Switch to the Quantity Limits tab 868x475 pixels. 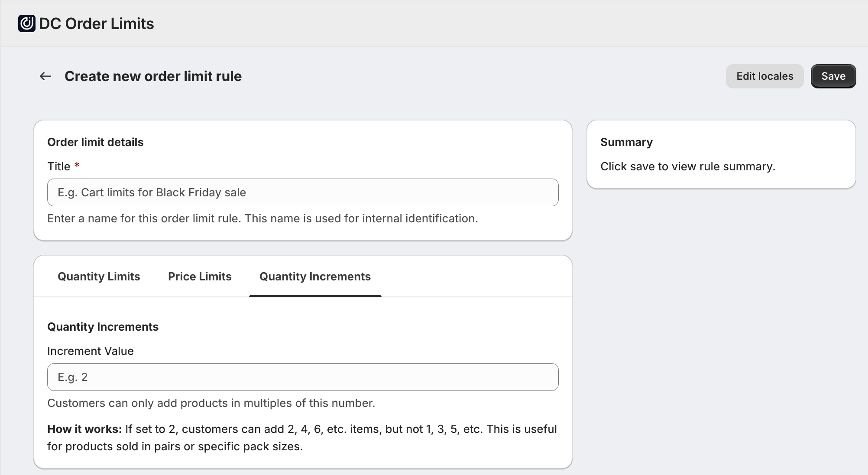99,277
